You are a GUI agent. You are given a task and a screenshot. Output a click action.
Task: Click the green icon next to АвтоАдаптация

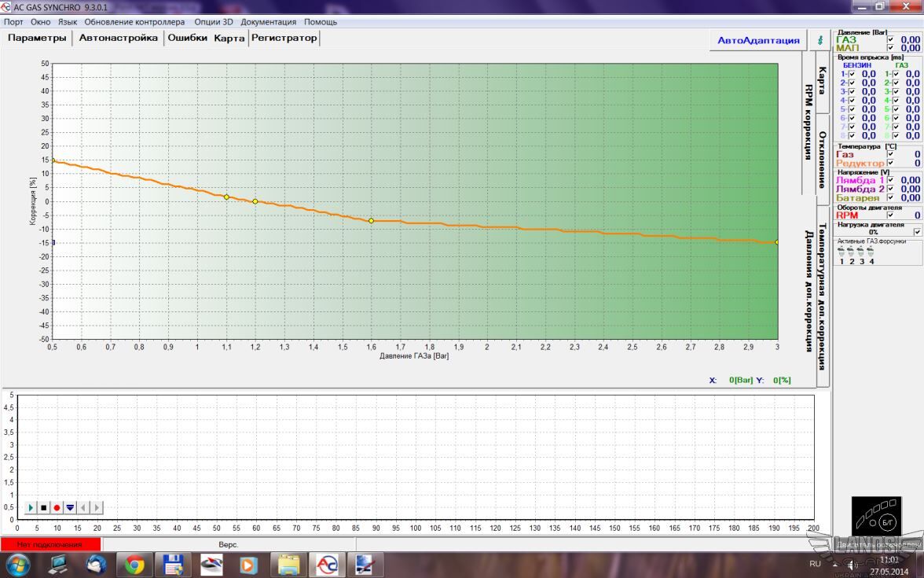pos(822,40)
